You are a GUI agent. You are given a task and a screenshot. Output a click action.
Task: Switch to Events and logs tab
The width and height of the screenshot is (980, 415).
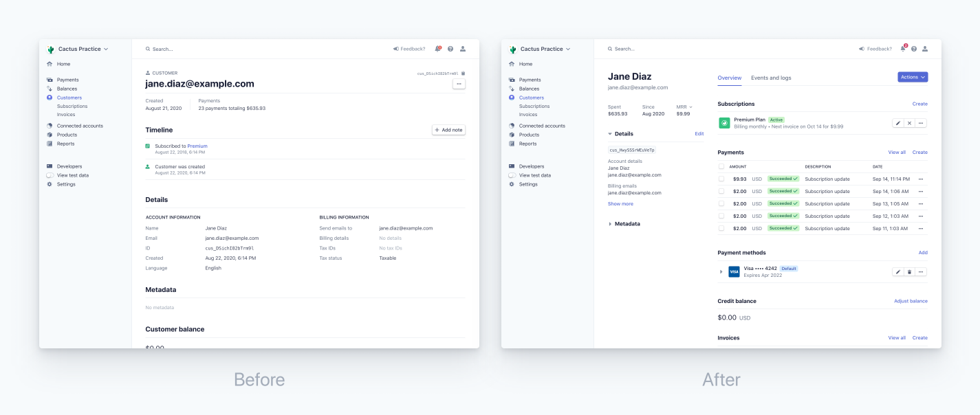point(771,78)
